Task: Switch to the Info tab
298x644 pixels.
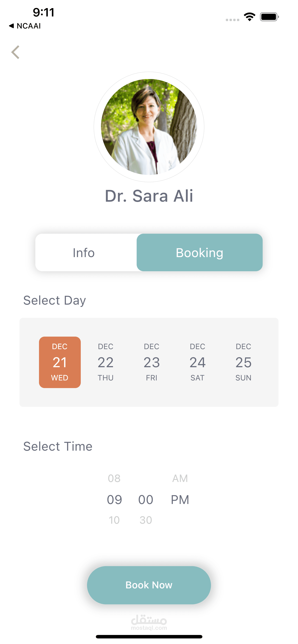Action: coord(84,252)
